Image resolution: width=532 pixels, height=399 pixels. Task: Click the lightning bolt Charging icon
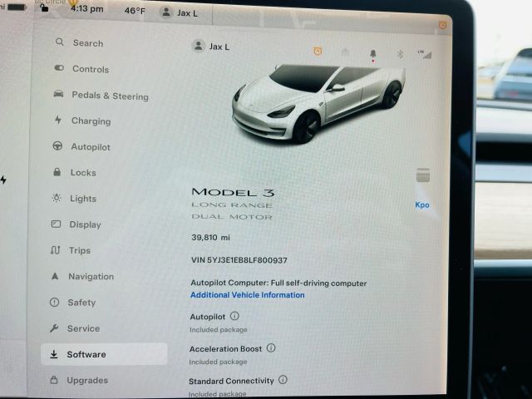pos(58,120)
